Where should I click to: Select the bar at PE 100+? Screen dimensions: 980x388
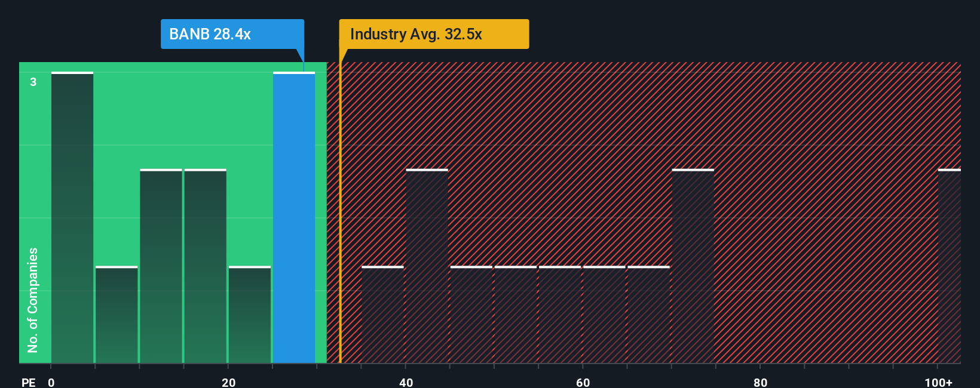[x=950, y=266]
